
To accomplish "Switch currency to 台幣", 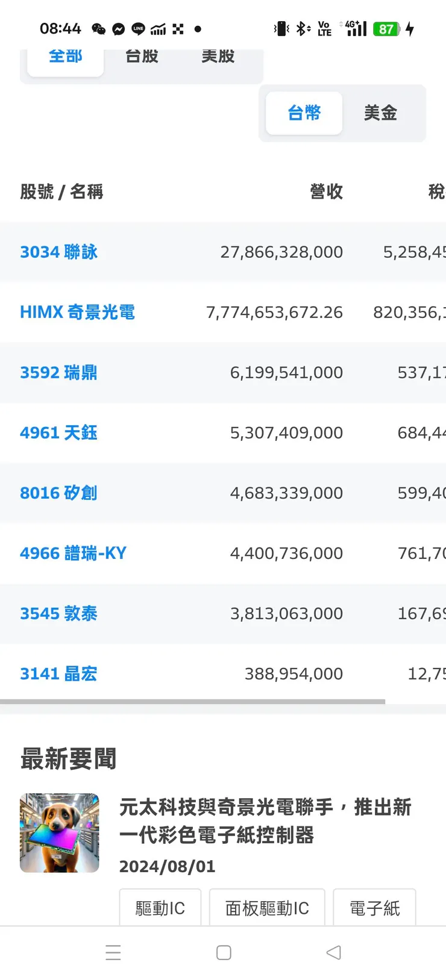I will [x=304, y=113].
